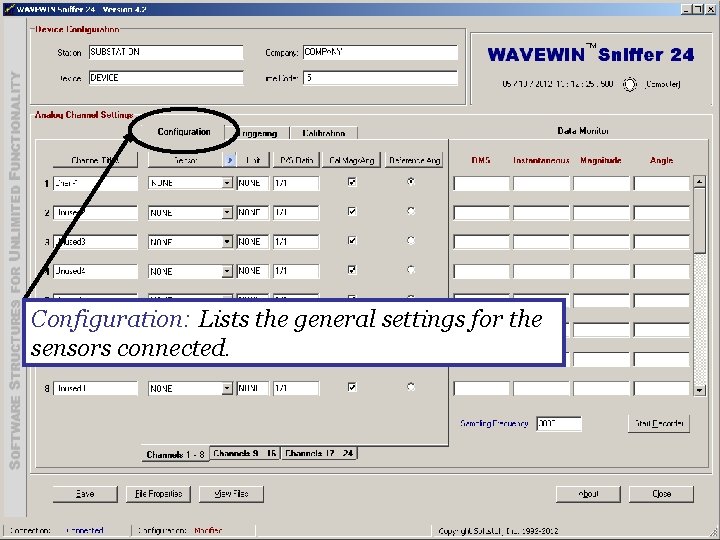Open the Sensor dropdown for channel 4

click(227, 271)
